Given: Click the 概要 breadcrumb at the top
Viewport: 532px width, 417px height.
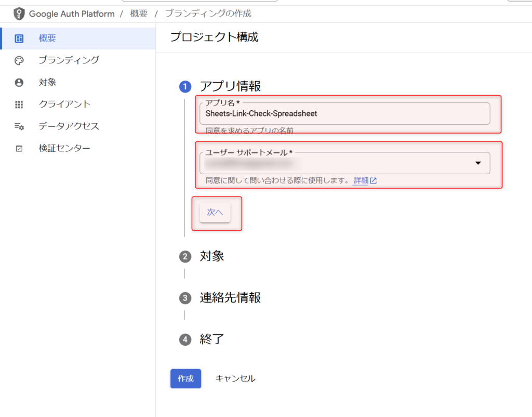Looking at the screenshot, I should (x=138, y=14).
